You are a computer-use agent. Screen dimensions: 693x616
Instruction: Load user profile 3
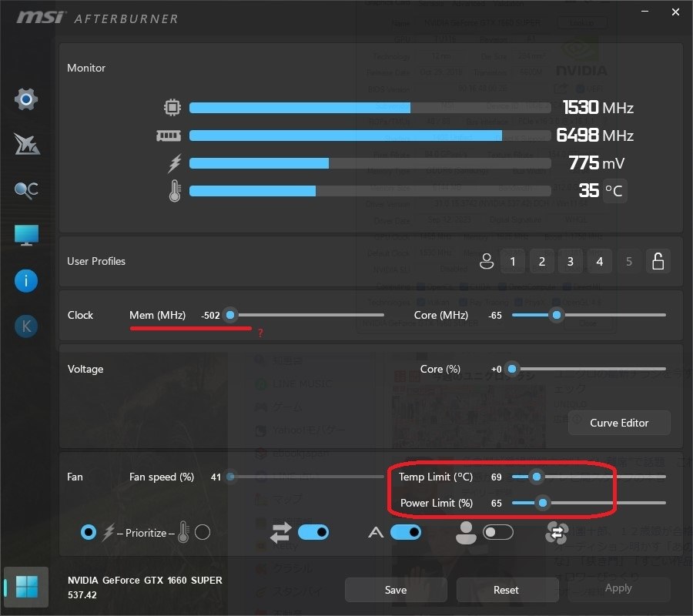point(571,261)
